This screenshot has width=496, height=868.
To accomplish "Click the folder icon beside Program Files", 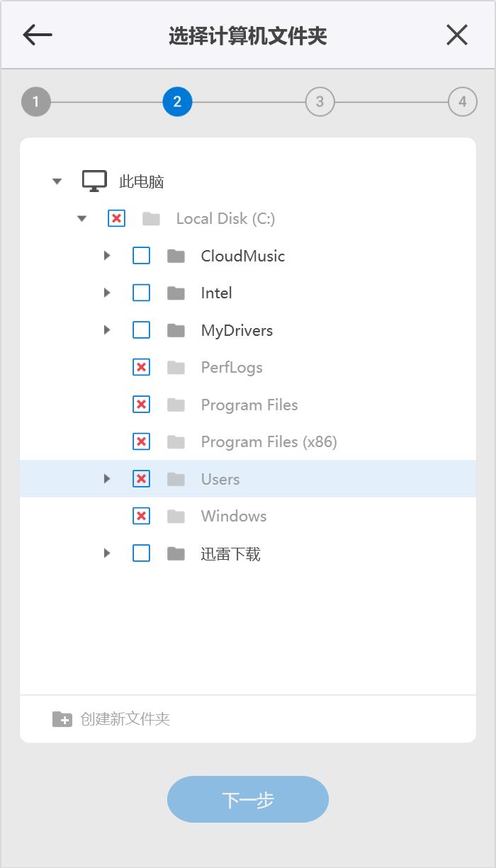I will (x=175, y=405).
